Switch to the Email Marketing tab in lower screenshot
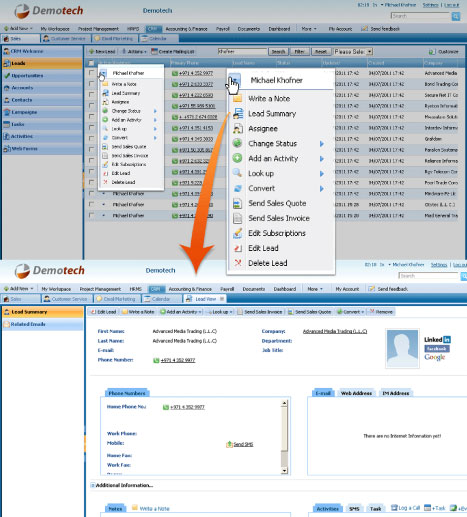The width and height of the screenshot is (467, 517). point(117,299)
